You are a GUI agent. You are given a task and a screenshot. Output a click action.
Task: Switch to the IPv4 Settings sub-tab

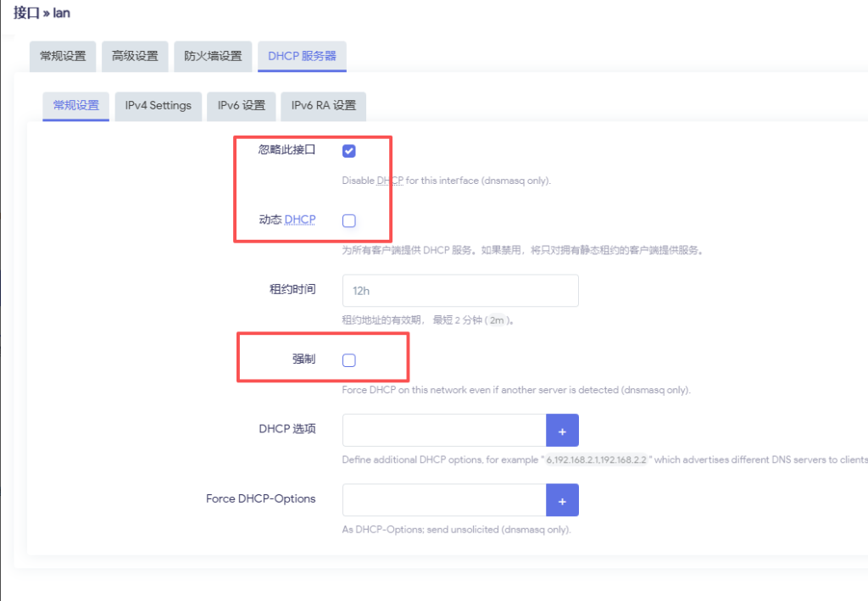[158, 106]
